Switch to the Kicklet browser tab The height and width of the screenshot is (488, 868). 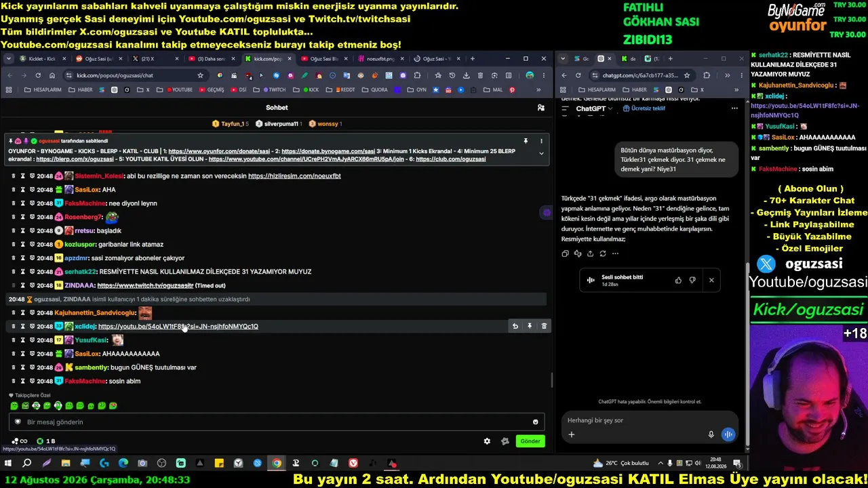pos(43,59)
